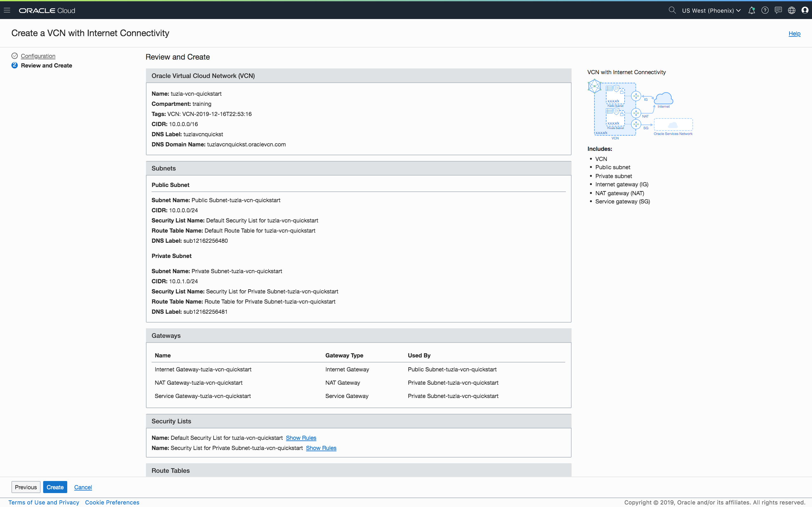The image size is (812, 507).
Task: Click the language globe icon
Action: tap(791, 10)
